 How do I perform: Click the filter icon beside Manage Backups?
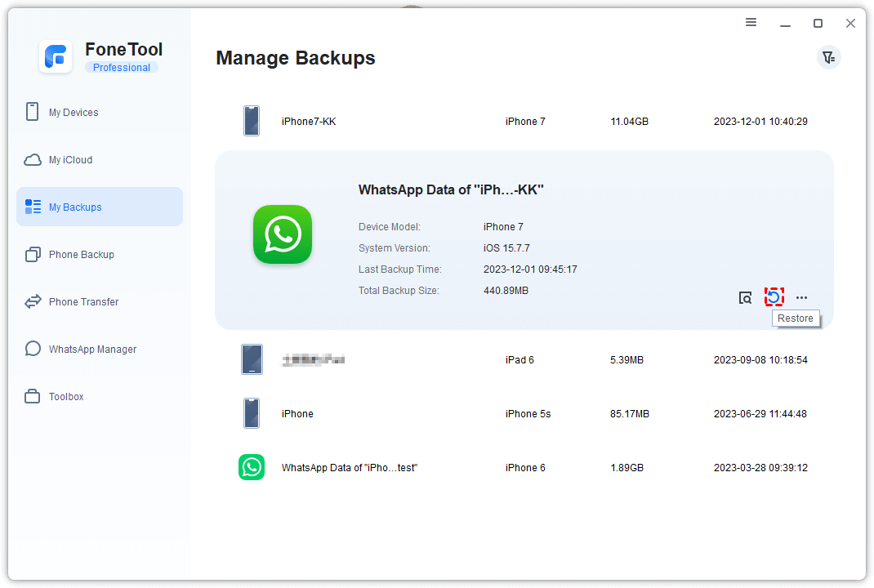coord(829,57)
